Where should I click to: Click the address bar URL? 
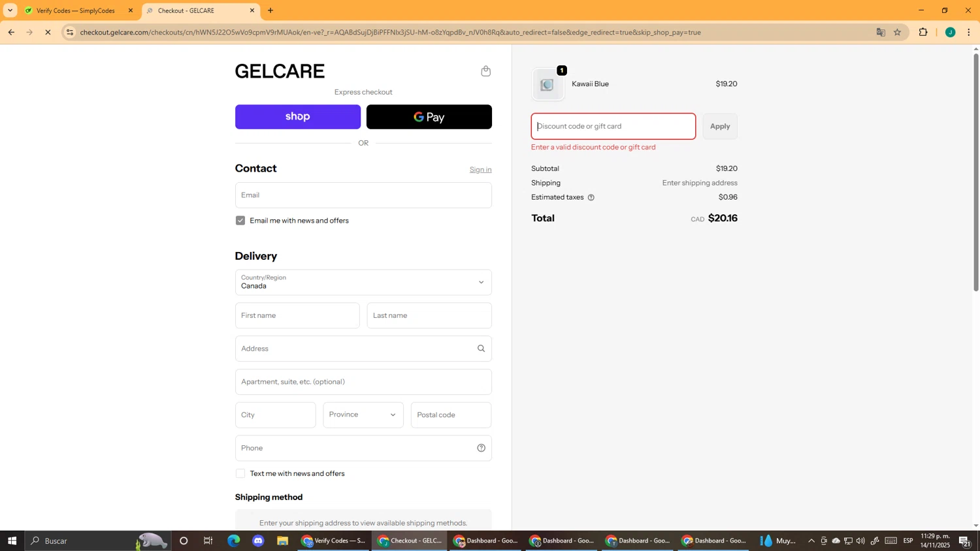[x=390, y=32]
